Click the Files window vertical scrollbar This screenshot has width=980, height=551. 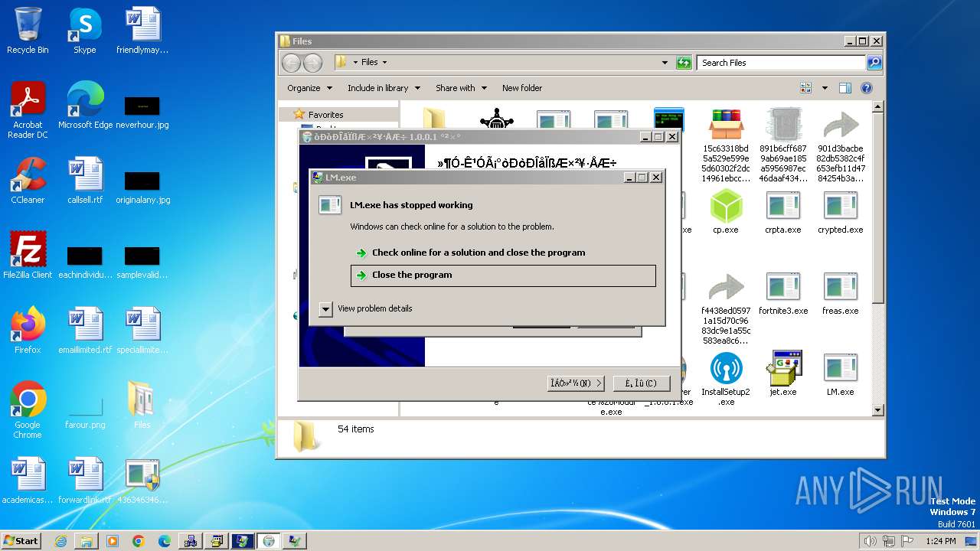(878, 207)
